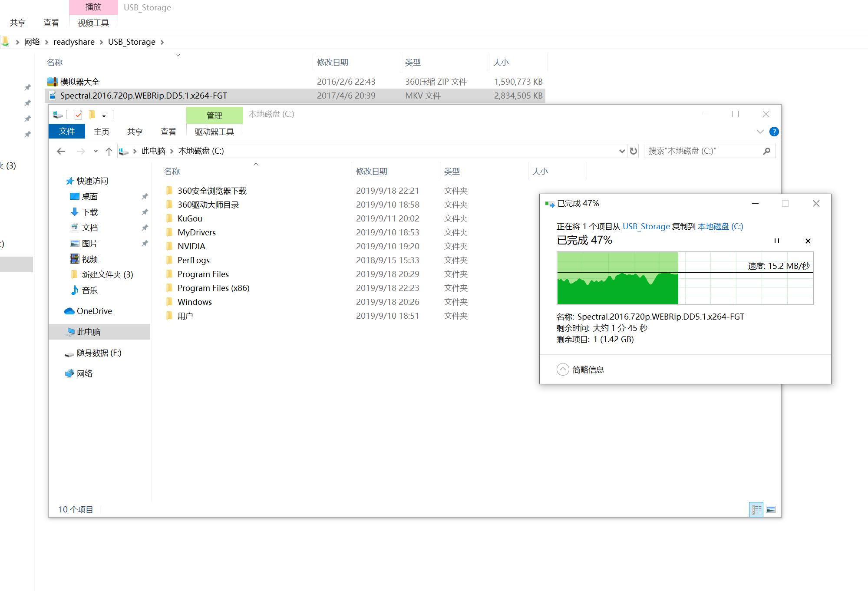Switch to the 驱动器工具 ribbon tab
This screenshot has height=591, width=868.
coord(215,132)
